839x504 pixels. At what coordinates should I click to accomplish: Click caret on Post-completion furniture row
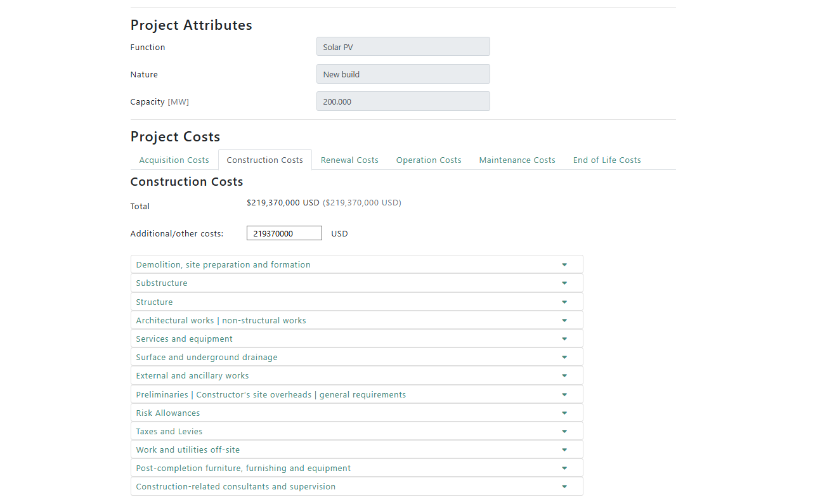(564, 468)
